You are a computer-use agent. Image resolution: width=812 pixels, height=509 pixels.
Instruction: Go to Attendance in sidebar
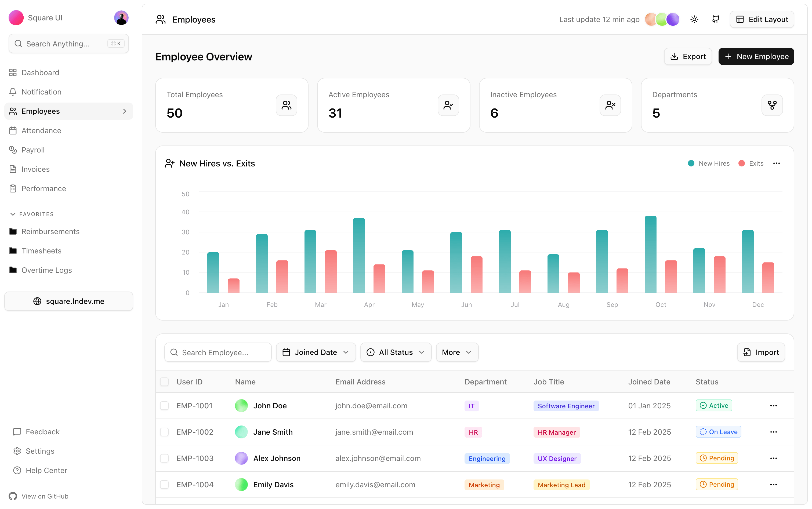coord(41,131)
